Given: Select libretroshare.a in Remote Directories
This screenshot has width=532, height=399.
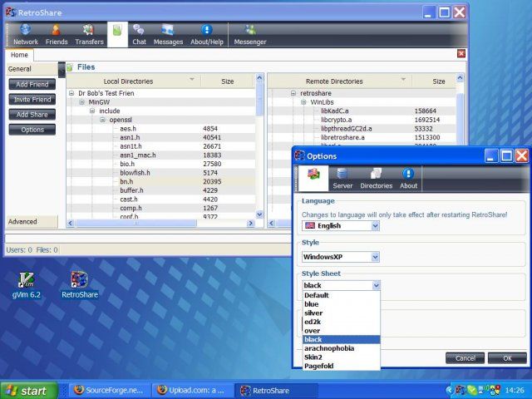Looking at the screenshot, I should pyautogui.click(x=362, y=137).
